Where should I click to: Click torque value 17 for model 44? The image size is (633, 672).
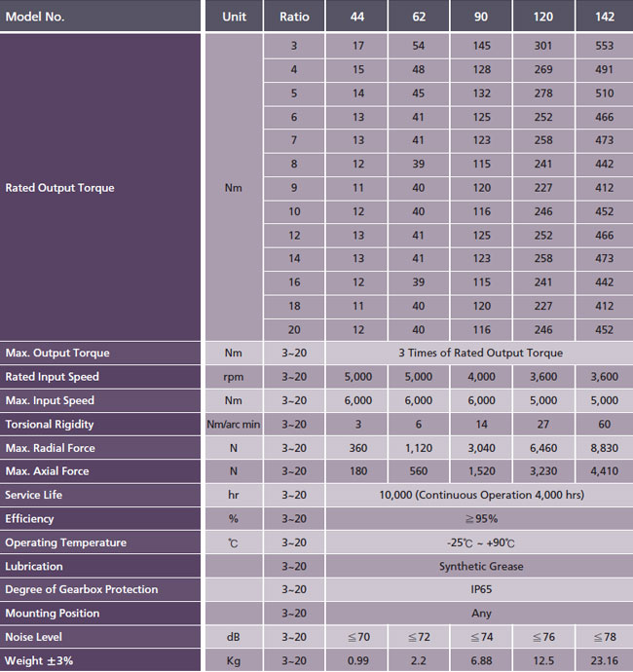[x=356, y=46]
